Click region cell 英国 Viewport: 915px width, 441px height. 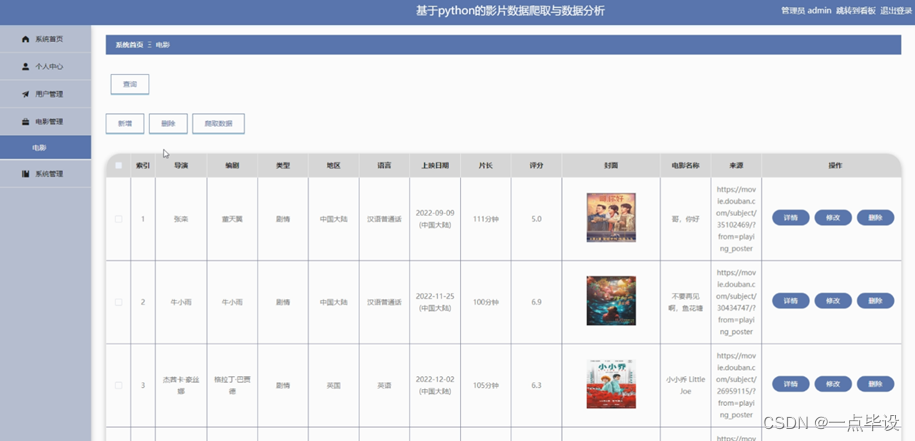[x=333, y=386]
